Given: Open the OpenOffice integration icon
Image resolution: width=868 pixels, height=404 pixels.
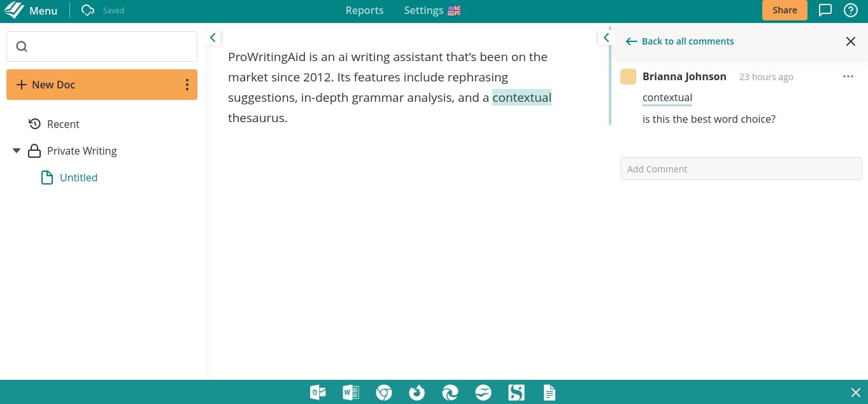Looking at the screenshot, I should tap(483, 393).
